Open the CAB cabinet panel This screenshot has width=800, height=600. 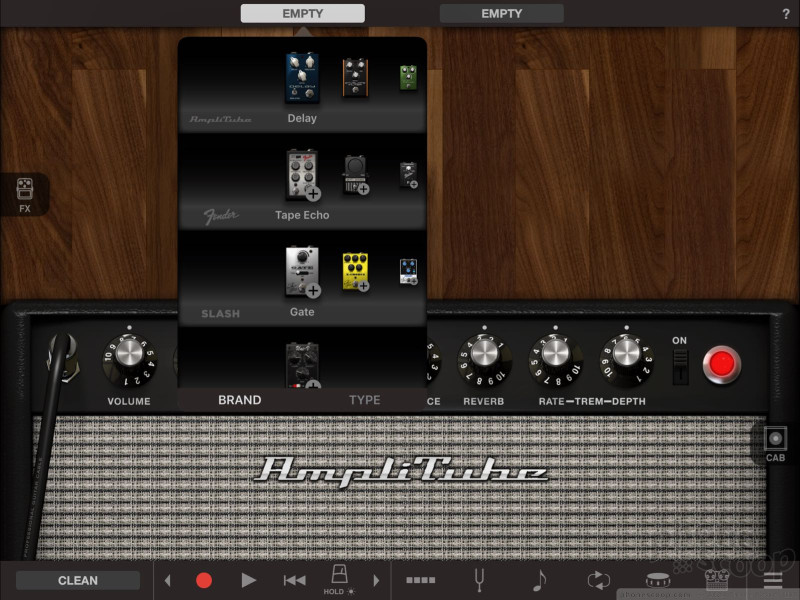pyautogui.click(x=775, y=444)
